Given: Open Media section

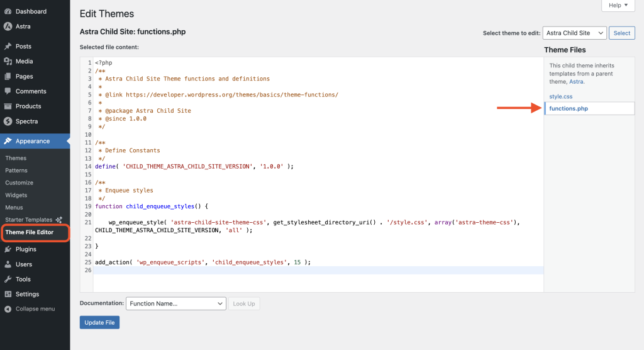Looking at the screenshot, I should (x=25, y=61).
